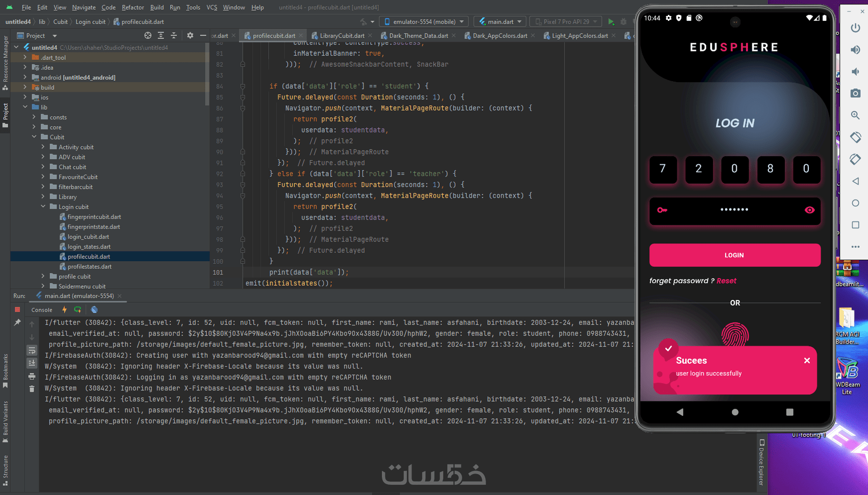The image size is (868, 495).
Task: Tap the pink LOGIN button
Action: pyautogui.click(x=735, y=255)
